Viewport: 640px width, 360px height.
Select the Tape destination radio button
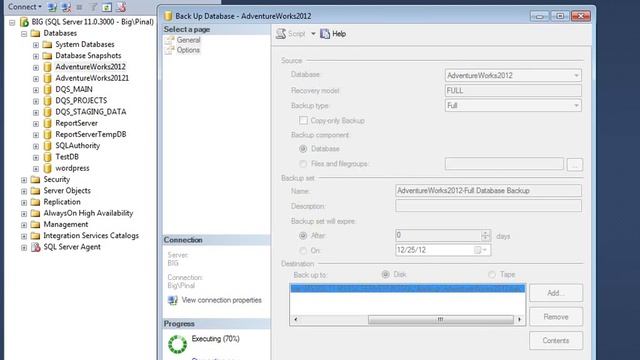pyautogui.click(x=492, y=274)
